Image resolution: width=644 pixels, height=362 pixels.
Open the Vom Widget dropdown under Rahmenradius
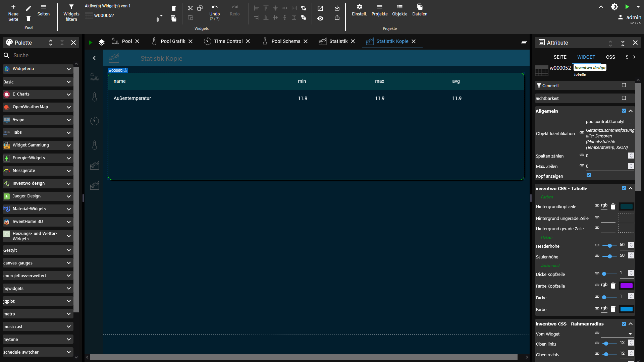(630, 334)
